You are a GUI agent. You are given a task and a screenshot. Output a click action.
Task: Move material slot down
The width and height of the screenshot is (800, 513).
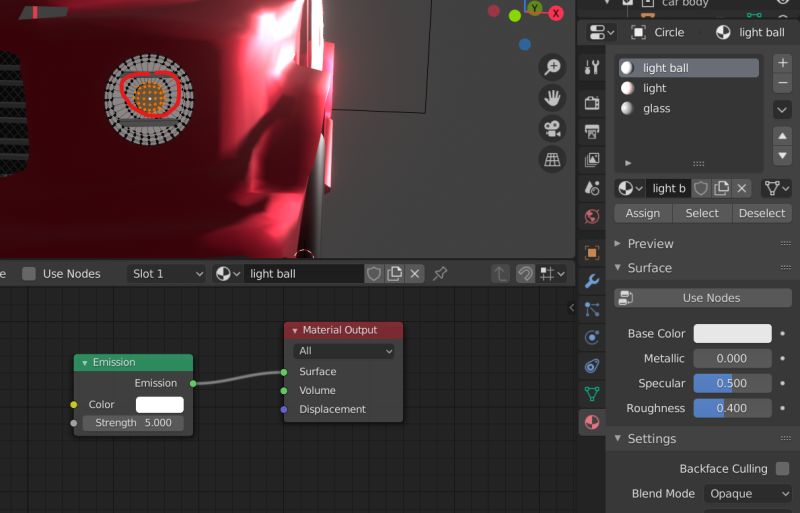[783, 155]
